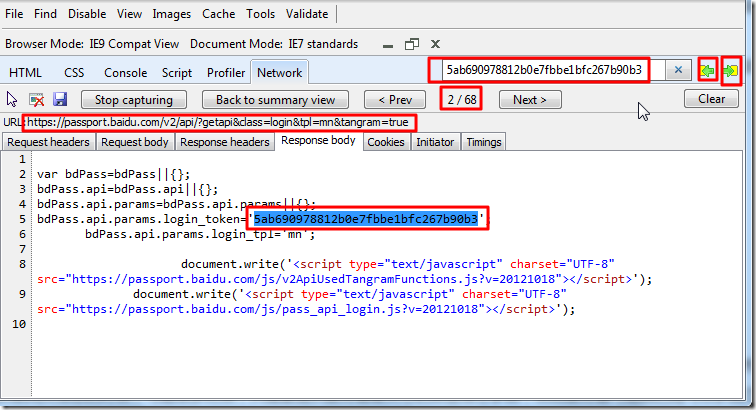Click the Clear button
The width and height of the screenshot is (756, 410).
[x=711, y=99]
